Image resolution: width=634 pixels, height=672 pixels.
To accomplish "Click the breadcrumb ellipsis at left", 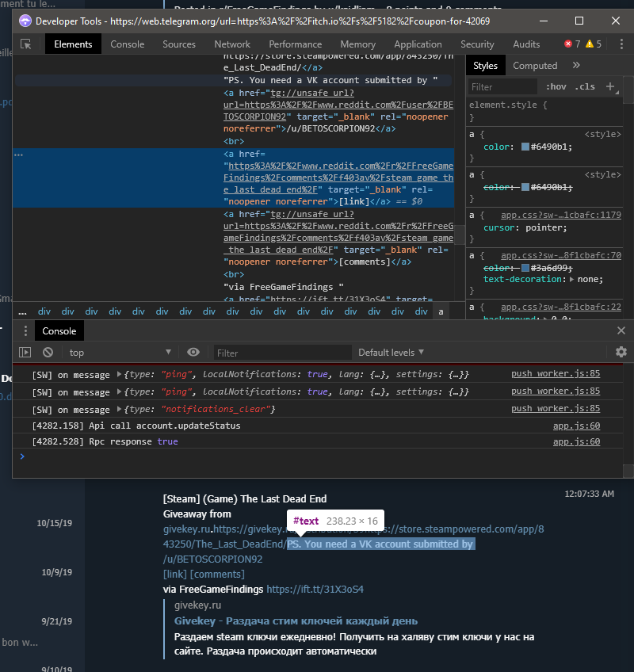I will point(22,311).
